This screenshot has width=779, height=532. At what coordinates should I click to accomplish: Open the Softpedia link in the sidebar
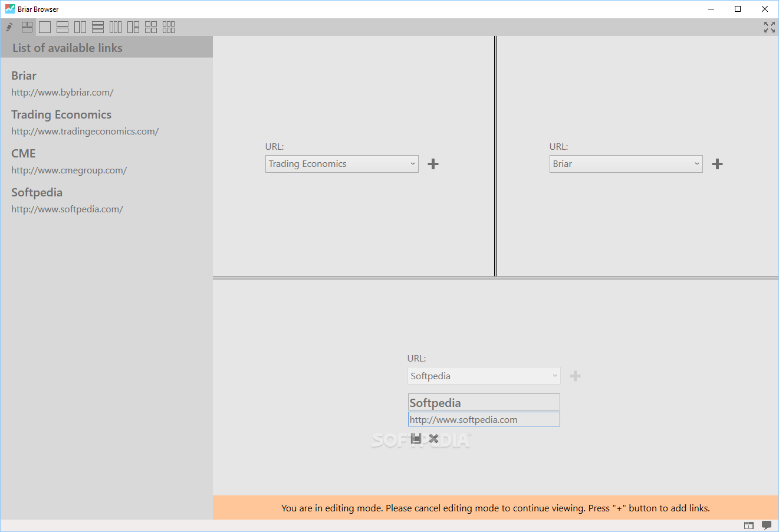tap(37, 192)
